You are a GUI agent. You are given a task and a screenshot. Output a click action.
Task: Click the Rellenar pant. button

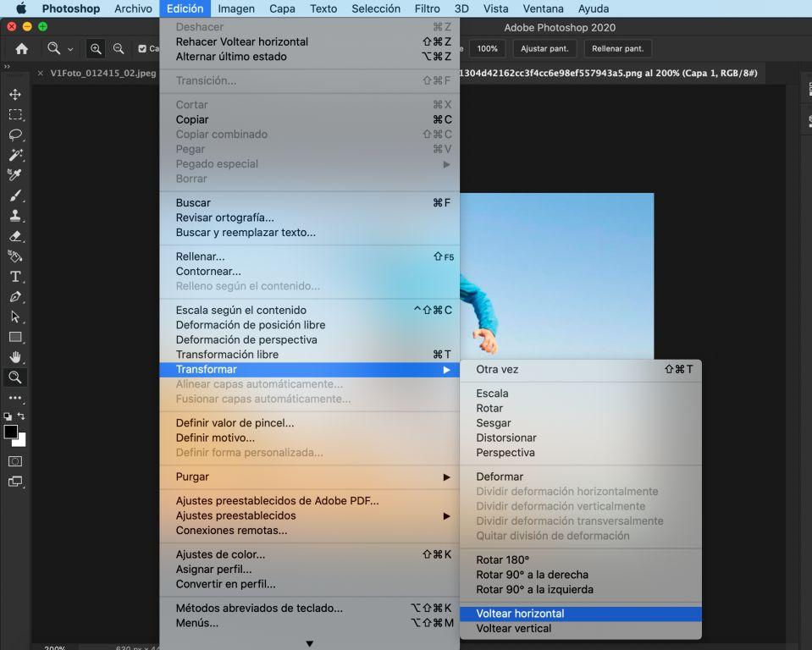point(617,48)
